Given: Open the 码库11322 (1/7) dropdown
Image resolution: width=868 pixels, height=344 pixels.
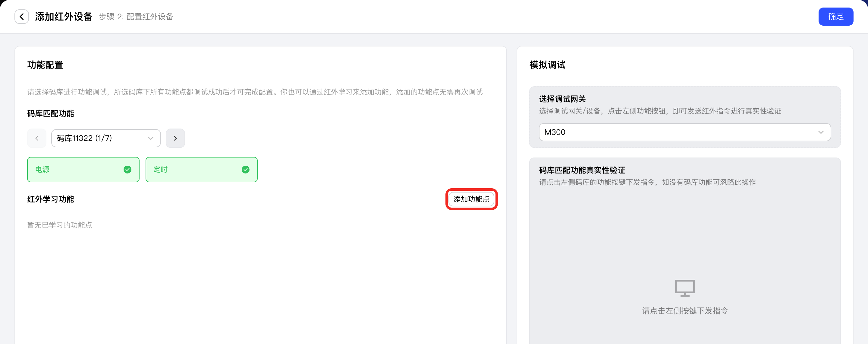Looking at the screenshot, I should coord(106,138).
